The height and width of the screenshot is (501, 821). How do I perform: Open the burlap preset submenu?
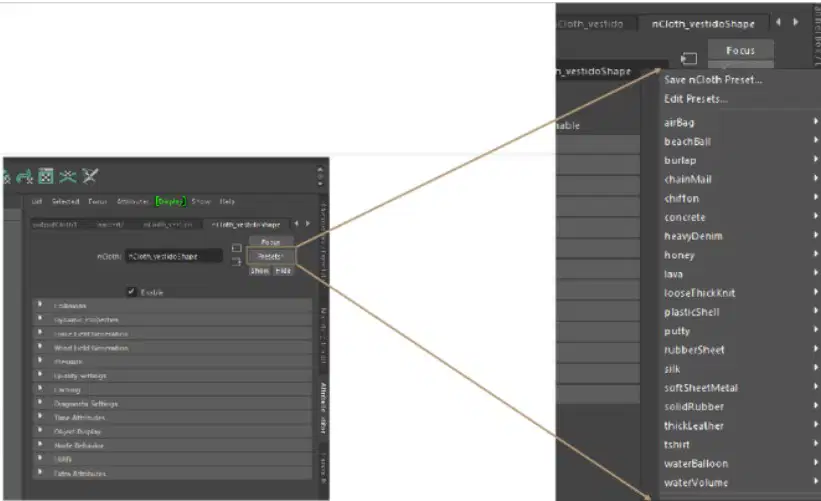pyautogui.click(x=740, y=160)
